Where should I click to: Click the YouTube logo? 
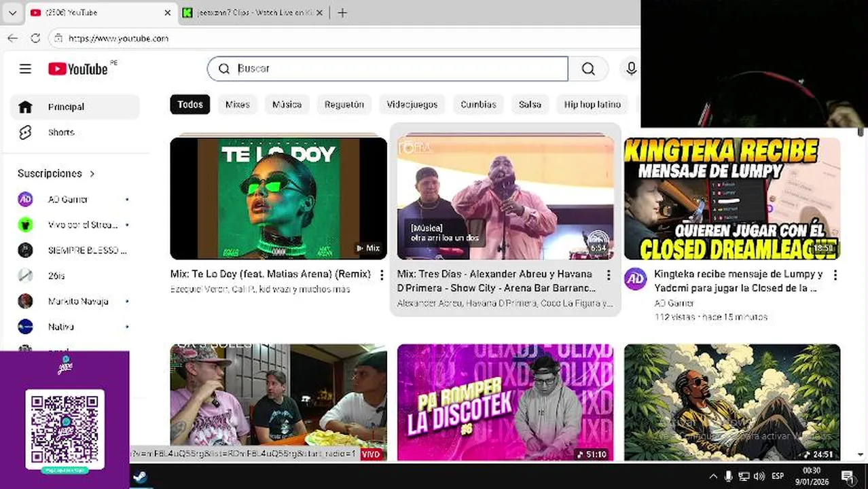tap(78, 69)
